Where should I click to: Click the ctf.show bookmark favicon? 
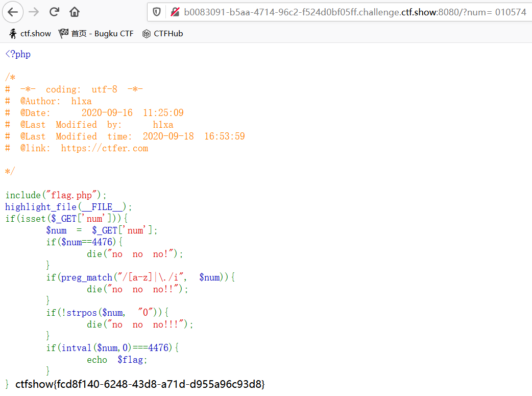coord(13,34)
